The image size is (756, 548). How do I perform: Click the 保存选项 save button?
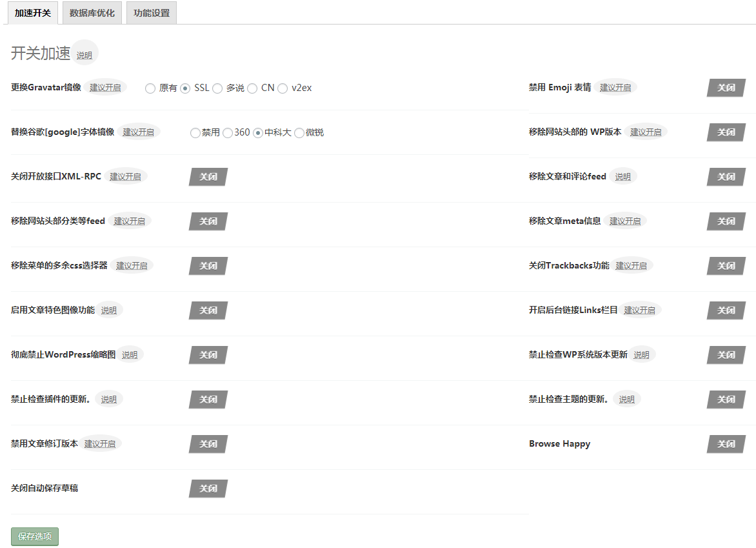point(35,536)
